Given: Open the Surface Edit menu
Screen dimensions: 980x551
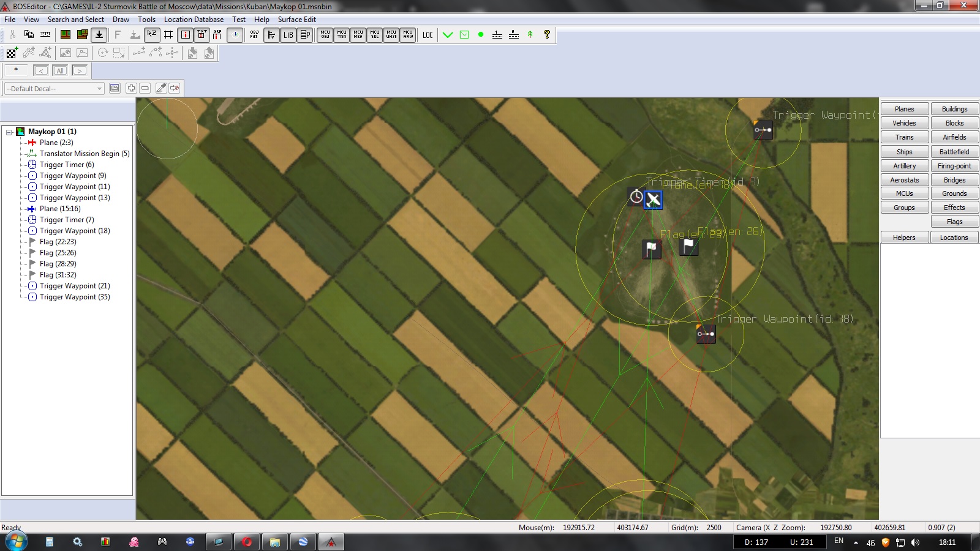Looking at the screenshot, I should tap(296, 20).
